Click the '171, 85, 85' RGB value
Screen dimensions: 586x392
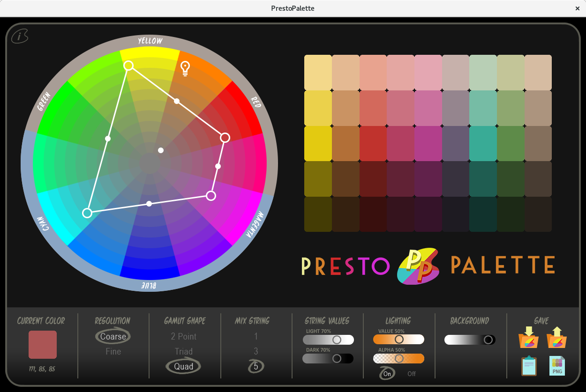42,369
